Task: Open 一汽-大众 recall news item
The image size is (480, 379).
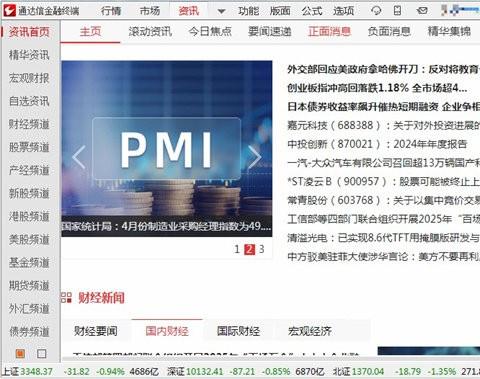Action: point(383,163)
